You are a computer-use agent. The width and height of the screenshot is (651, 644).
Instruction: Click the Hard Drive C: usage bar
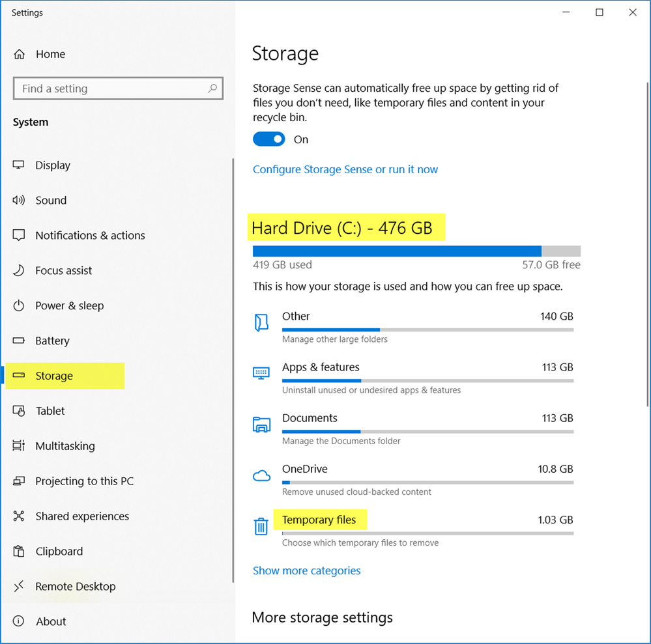(416, 251)
